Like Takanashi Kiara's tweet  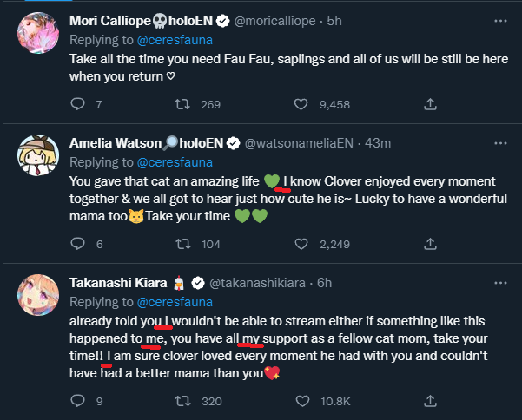click(301, 401)
